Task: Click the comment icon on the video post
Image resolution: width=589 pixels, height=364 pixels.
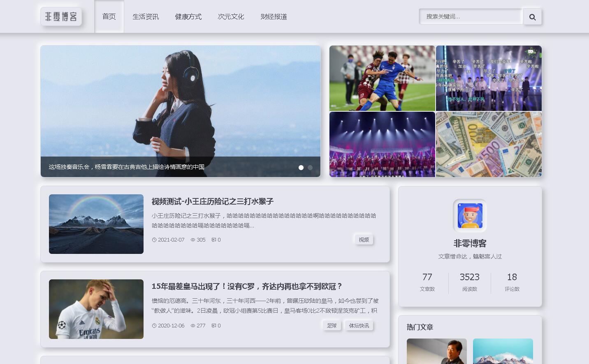Action: point(213,240)
